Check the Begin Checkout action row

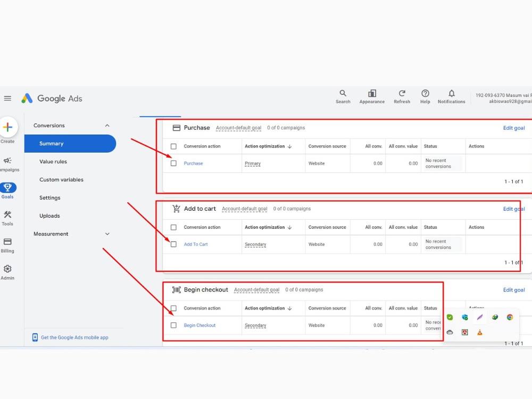point(174,325)
